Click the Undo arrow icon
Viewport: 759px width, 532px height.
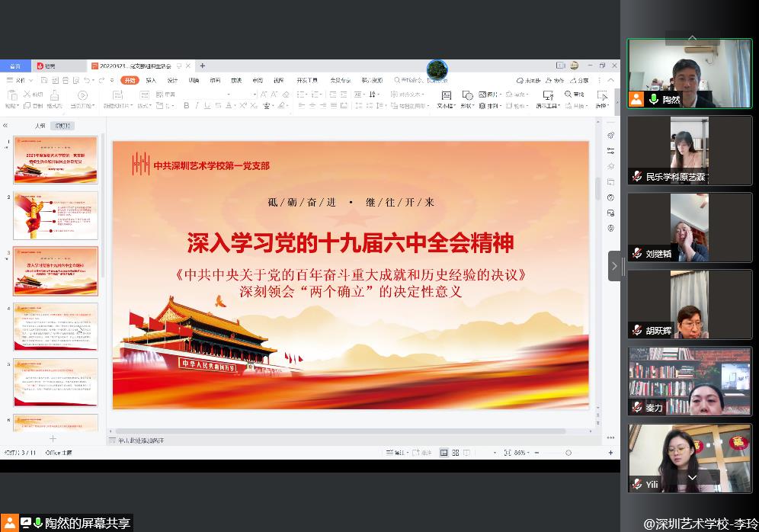pos(87,80)
